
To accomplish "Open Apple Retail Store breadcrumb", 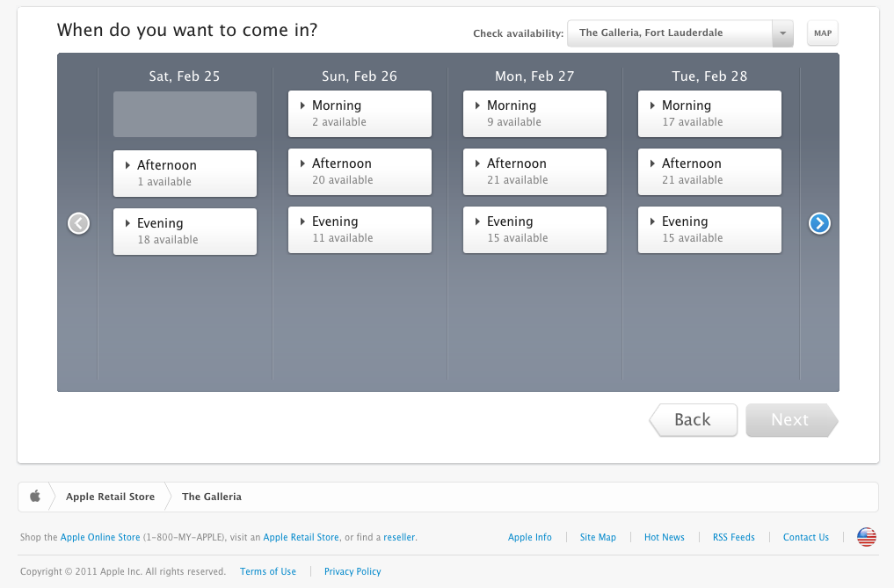I will [110, 497].
